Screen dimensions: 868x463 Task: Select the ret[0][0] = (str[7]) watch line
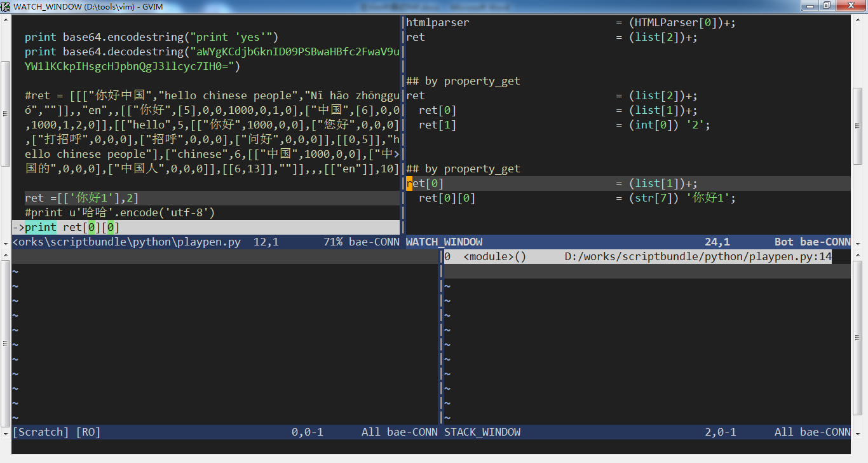point(577,198)
